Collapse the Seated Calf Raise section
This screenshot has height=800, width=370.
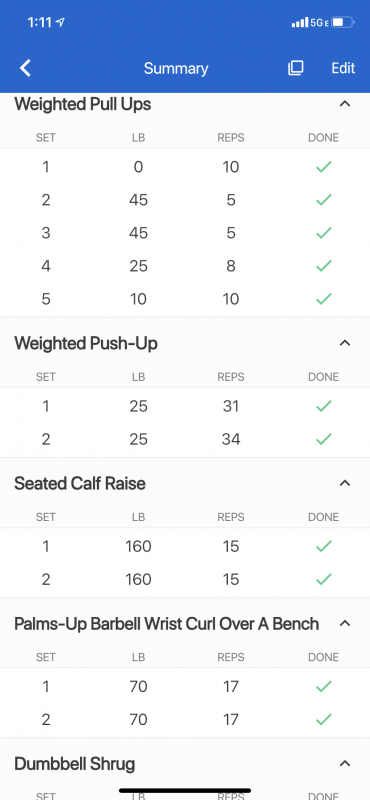pyautogui.click(x=345, y=483)
